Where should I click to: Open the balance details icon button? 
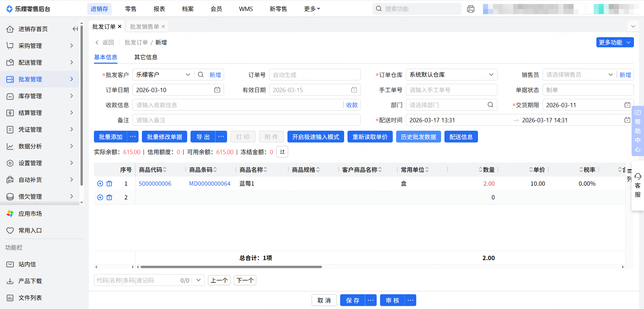tap(282, 152)
